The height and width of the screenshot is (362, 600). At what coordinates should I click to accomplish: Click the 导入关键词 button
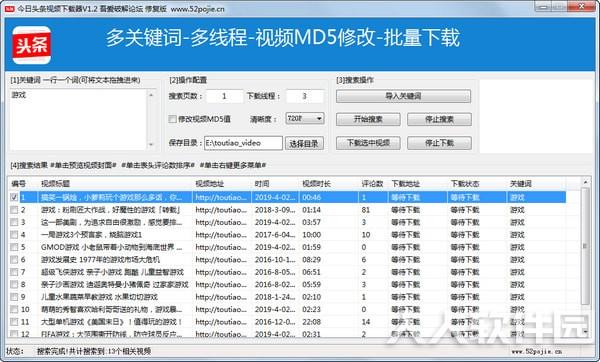point(403,96)
